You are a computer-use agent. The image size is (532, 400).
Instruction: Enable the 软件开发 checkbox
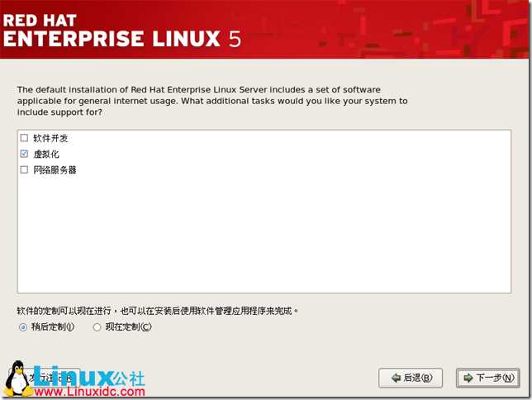click(24, 138)
